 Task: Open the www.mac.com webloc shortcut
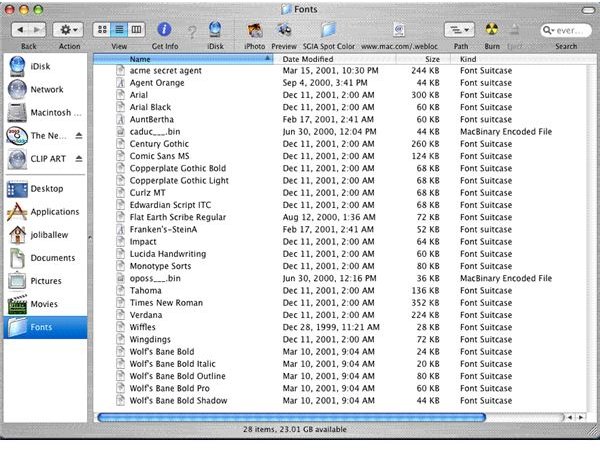399,29
